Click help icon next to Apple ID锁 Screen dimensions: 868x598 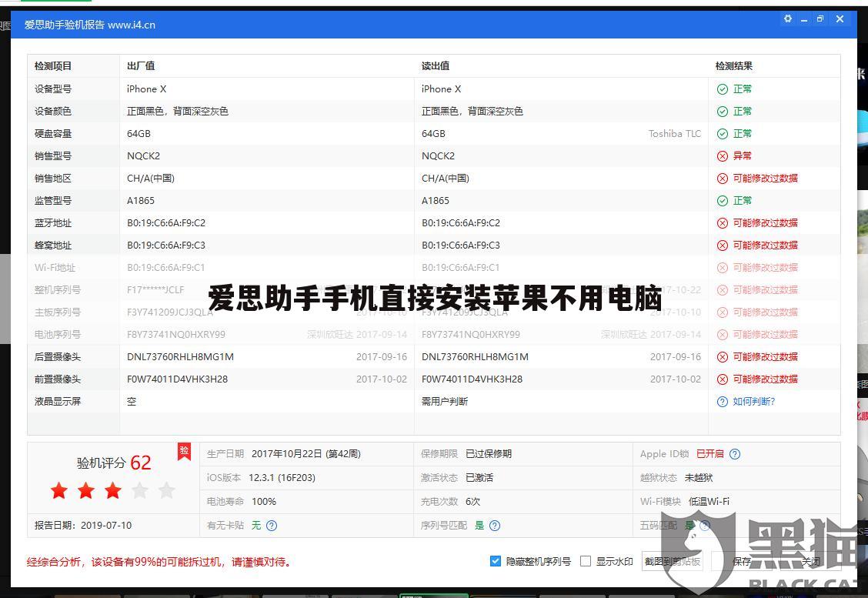[x=735, y=454]
